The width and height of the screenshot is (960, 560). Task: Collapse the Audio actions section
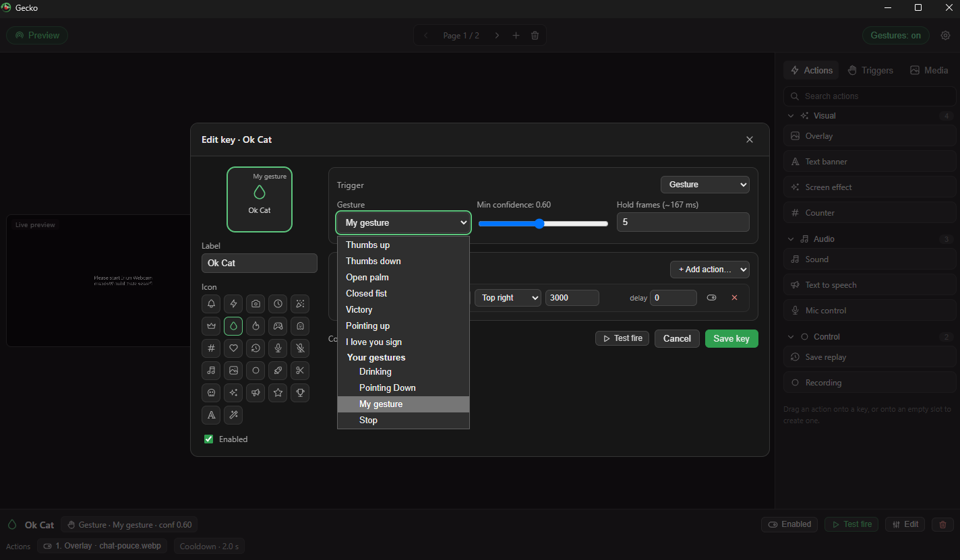(x=791, y=239)
